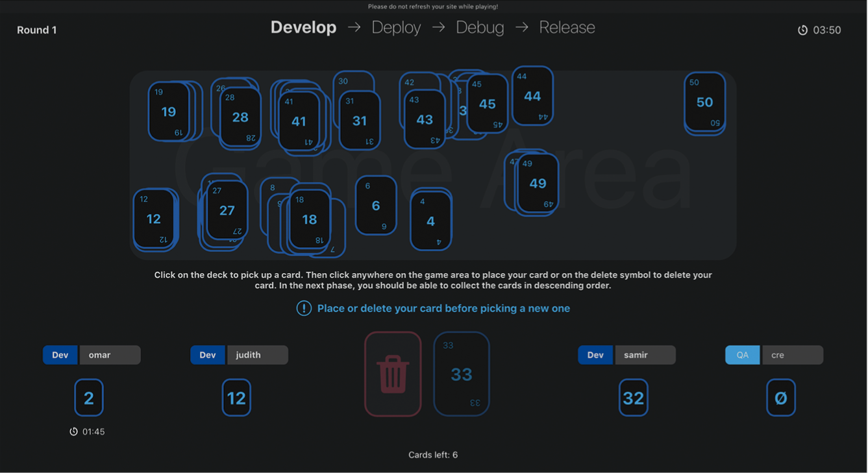Click the samir player name field
Screen dimensions: 868x473
tap(645, 355)
